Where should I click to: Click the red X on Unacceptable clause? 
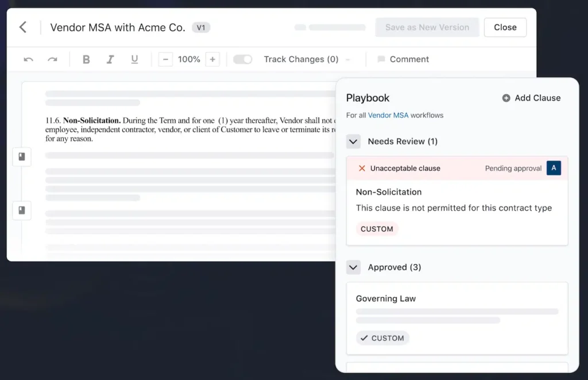pyautogui.click(x=362, y=168)
